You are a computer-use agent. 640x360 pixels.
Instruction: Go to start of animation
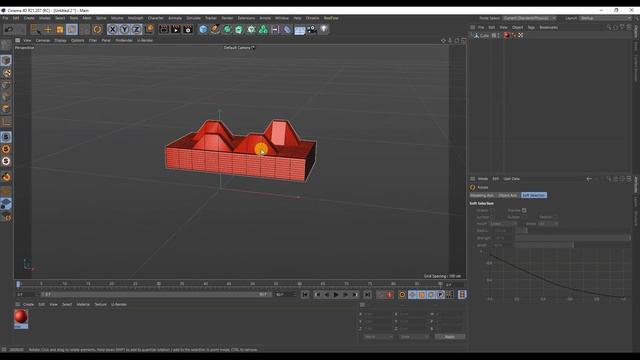(305, 294)
